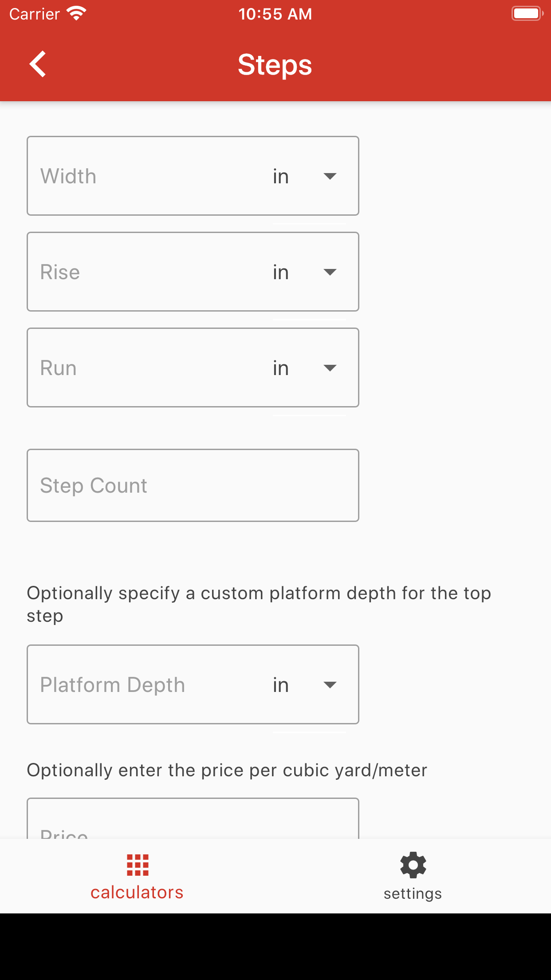Open the Run unit dropdown arrow
The width and height of the screenshot is (551, 980).
tap(330, 368)
